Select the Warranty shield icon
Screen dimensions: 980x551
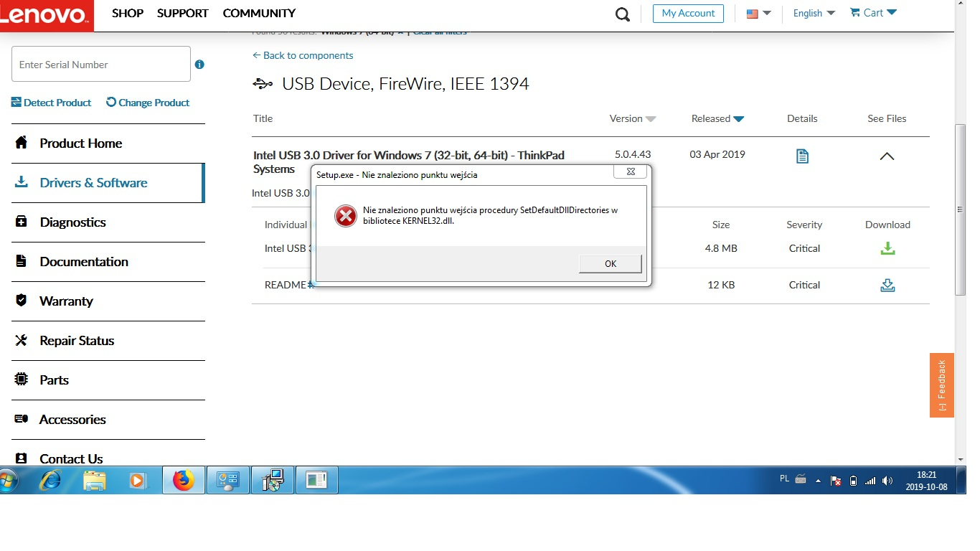click(22, 301)
